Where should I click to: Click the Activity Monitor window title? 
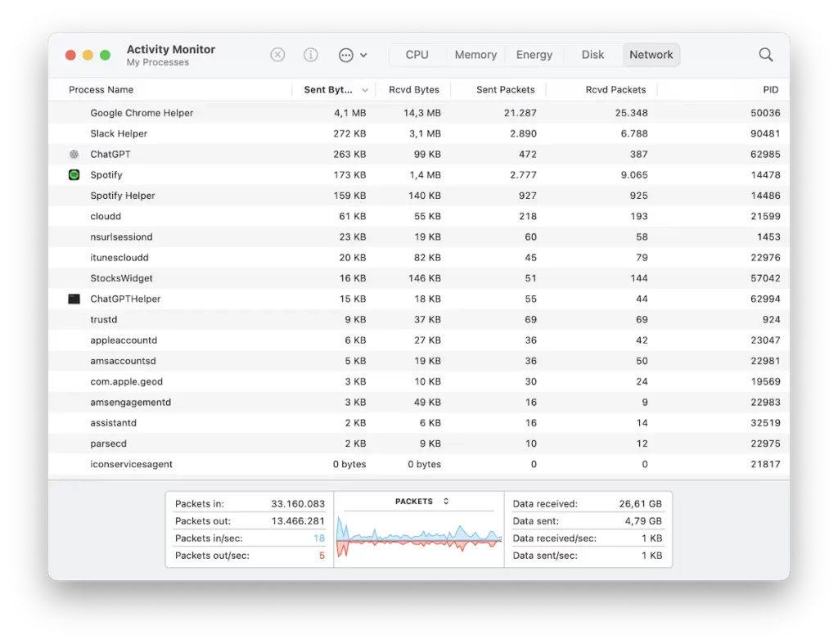pyautogui.click(x=170, y=49)
